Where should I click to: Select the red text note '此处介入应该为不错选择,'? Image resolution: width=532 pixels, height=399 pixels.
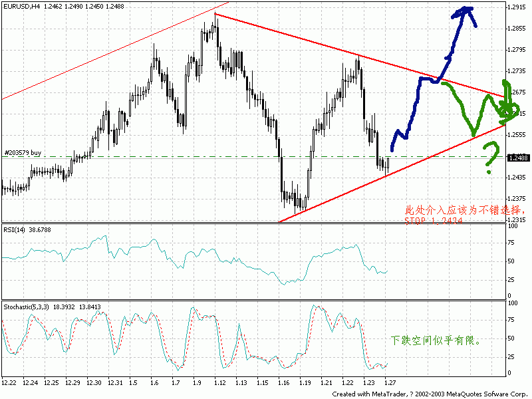pyautogui.click(x=465, y=210)
